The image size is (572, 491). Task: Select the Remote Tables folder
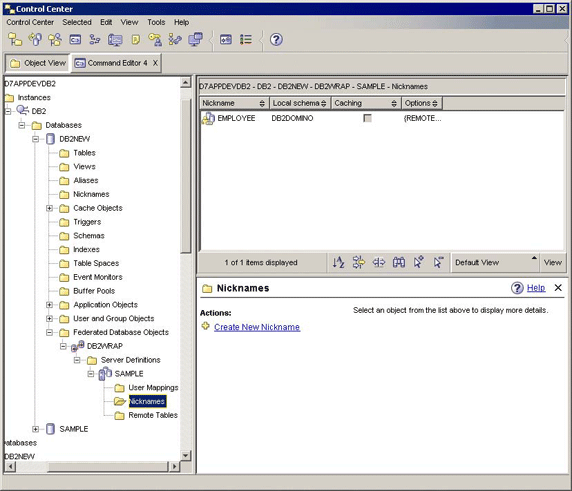click(153, 415)
